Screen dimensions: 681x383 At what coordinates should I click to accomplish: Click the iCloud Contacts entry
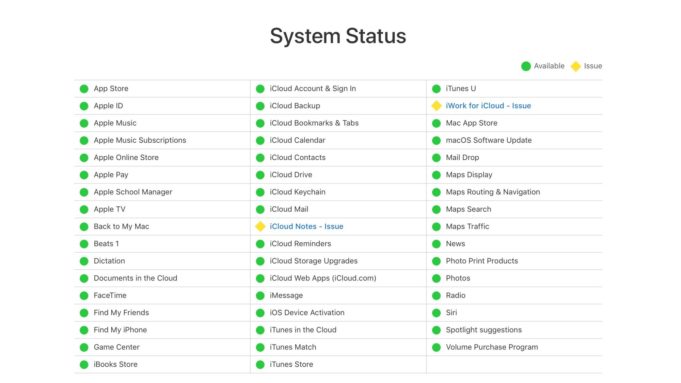coord(298,157)
